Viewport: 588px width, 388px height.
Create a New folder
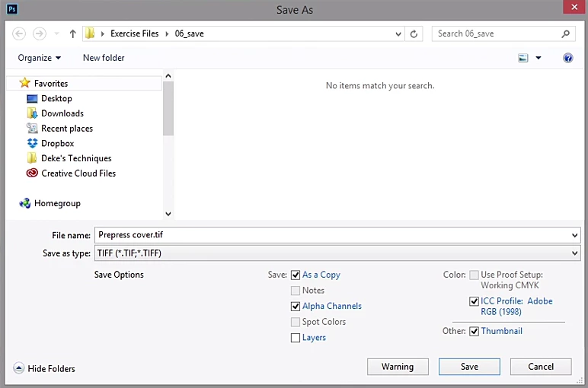click(x=104, y=58)
